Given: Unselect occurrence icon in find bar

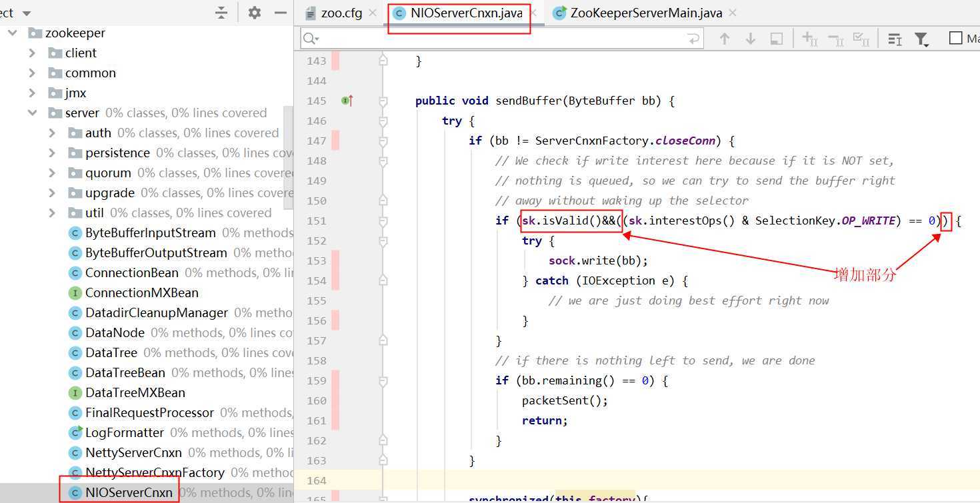Looking at the screenshot, I should point(835,39).
